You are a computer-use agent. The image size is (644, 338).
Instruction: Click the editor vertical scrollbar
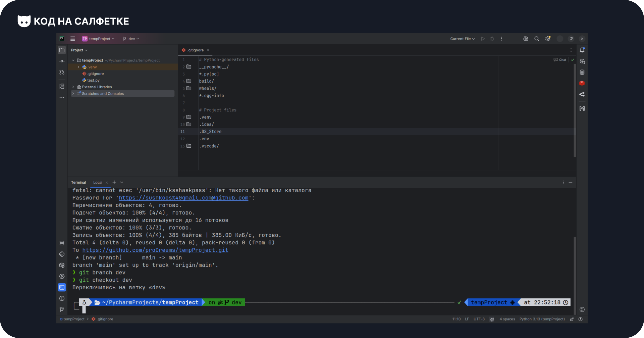tap(575, 111)
